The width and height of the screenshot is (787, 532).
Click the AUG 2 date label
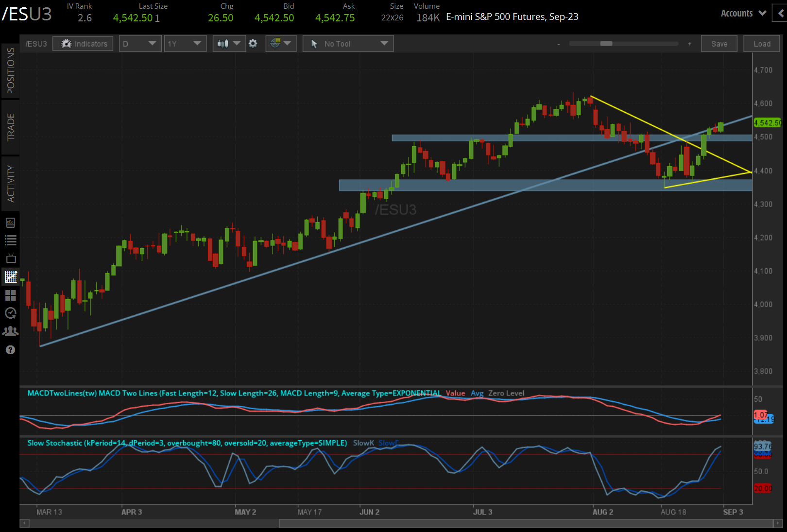pyautogui.click(x=603, y=512)
